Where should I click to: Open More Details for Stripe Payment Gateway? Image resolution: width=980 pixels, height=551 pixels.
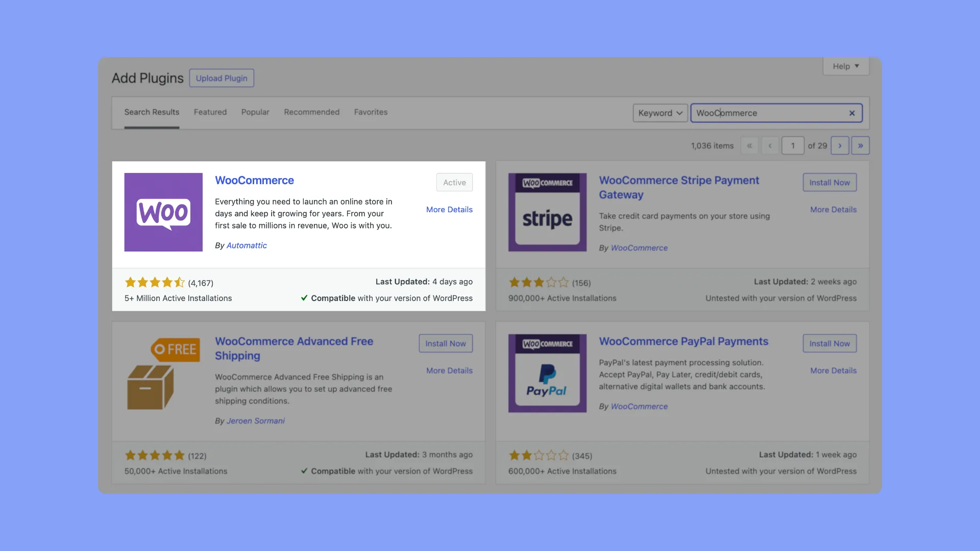click(x=833, y=210)
